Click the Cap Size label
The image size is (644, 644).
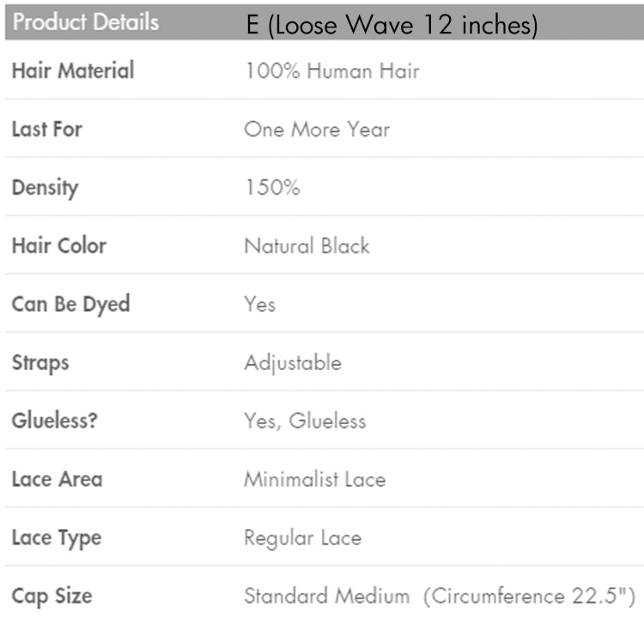click(52, 596)
